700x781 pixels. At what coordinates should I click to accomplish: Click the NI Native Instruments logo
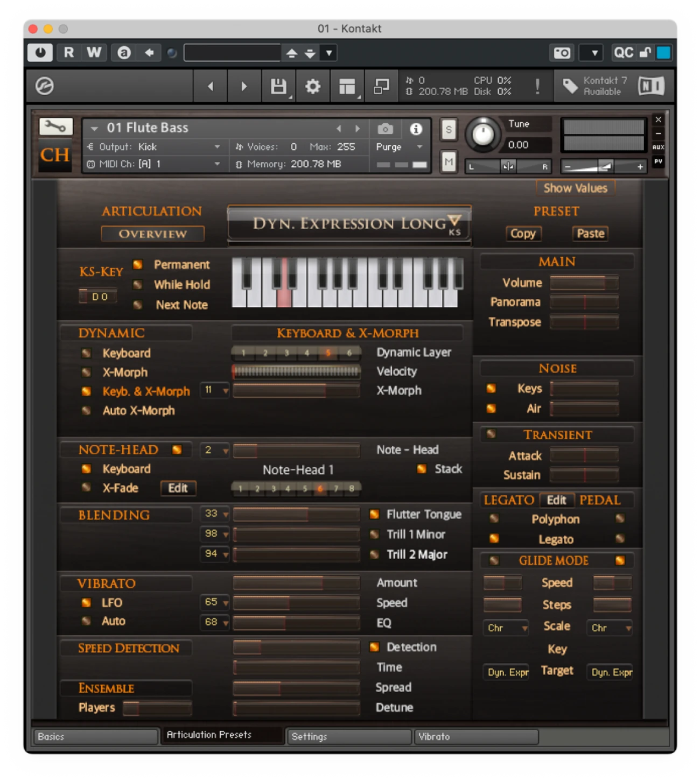[x=651, y=86]
